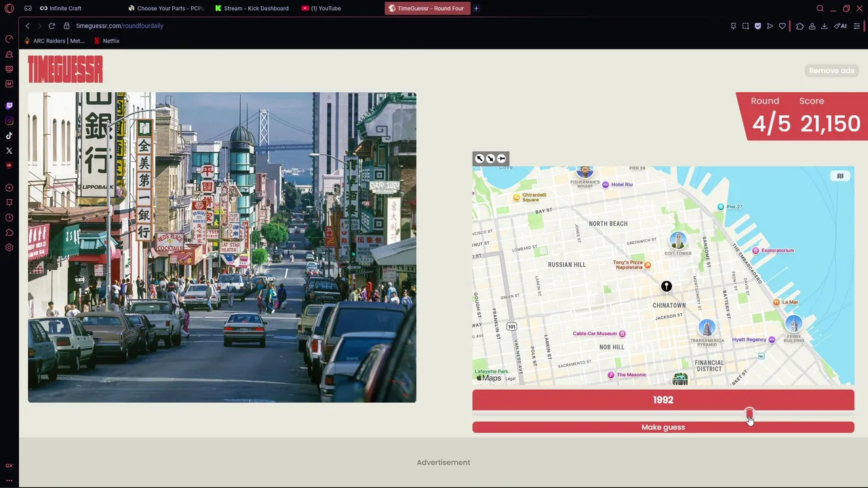Click the GX logo at sidebar bottom
The width and height of the screenshot is (868, 488).
click(9, 466)
